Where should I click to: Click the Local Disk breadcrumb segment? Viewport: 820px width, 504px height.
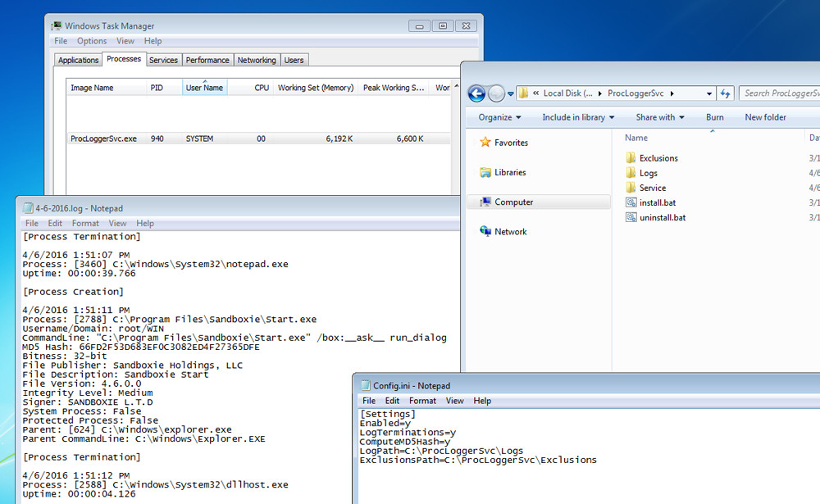[x=568, y=93]
